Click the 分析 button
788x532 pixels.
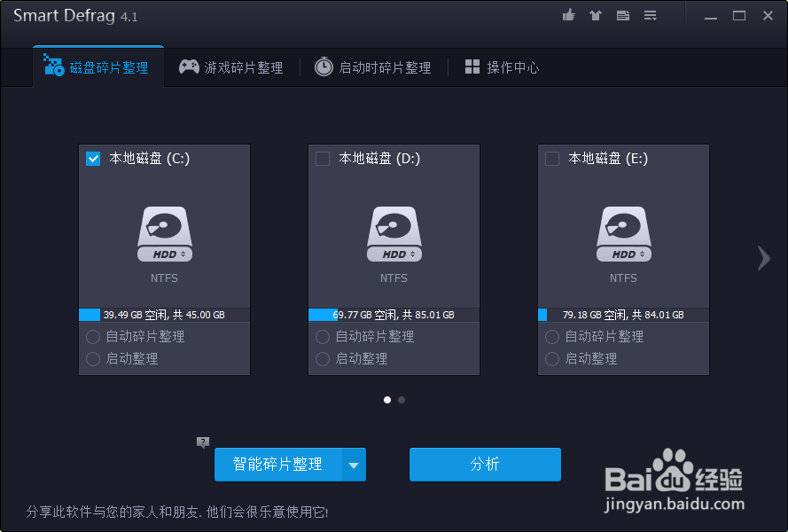[x=485, y=465]
